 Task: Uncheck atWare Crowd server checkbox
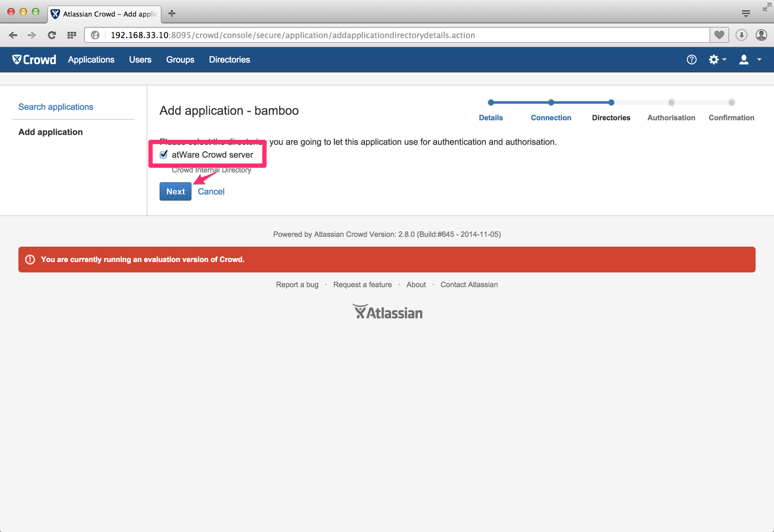[x=163, y=154]
